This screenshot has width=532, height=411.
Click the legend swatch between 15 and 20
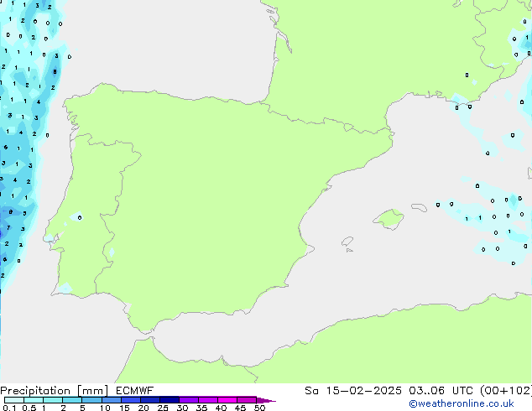[131, 400]
